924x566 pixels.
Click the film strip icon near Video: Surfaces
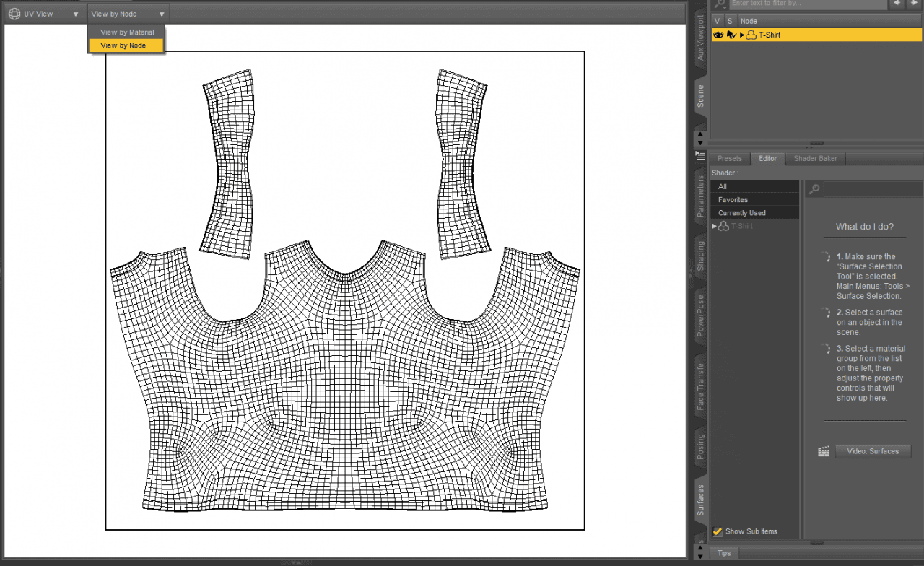[823, 451]
